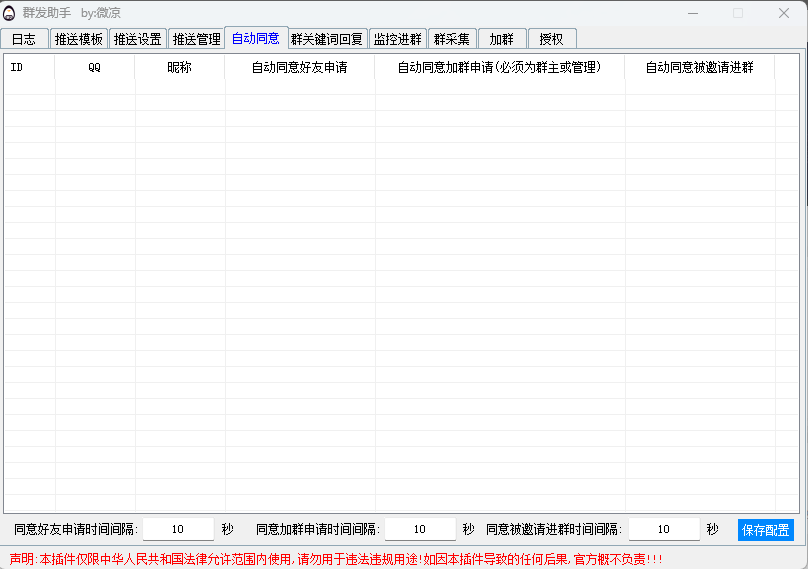Go to the 推送管理 tab
Viewport: 808px width, 569px height.
click(196, 39)
